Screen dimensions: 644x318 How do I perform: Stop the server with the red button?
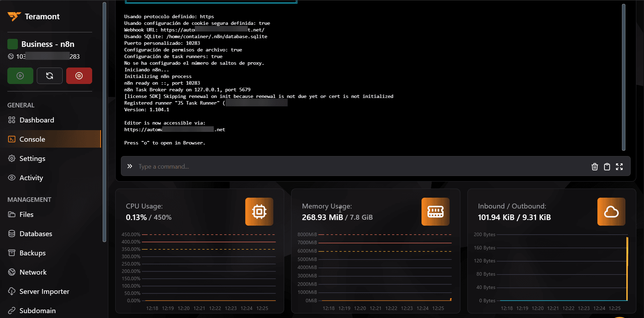pyautogui.click(x=79, y=76)
